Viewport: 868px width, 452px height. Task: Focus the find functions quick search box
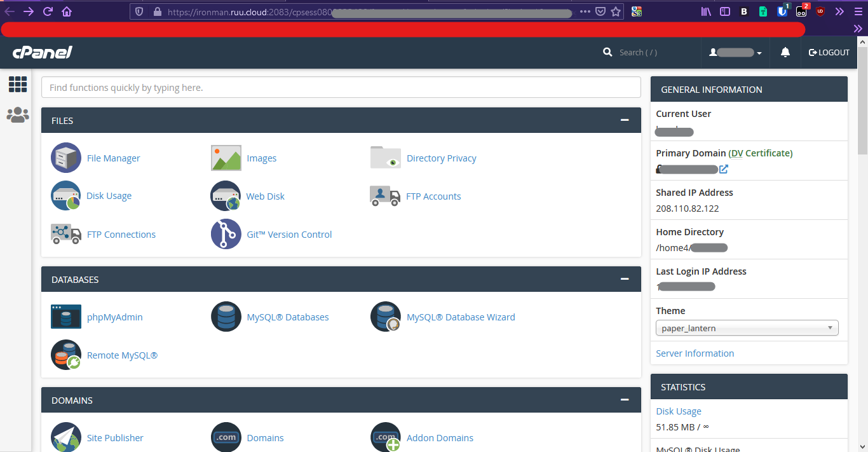pos(341,88)
